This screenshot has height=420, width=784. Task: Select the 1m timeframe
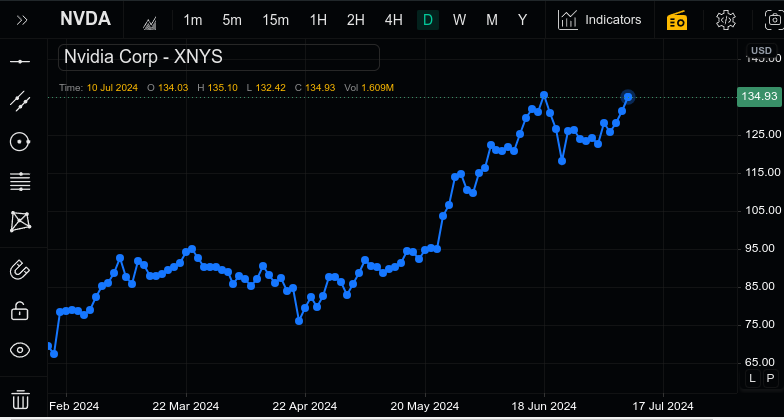pos(192,20)
